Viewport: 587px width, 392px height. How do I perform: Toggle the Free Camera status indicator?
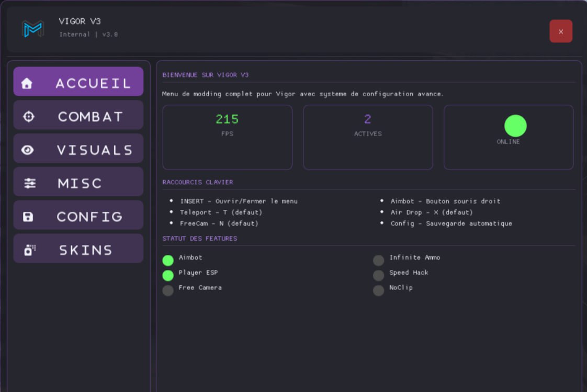[168, 290]
